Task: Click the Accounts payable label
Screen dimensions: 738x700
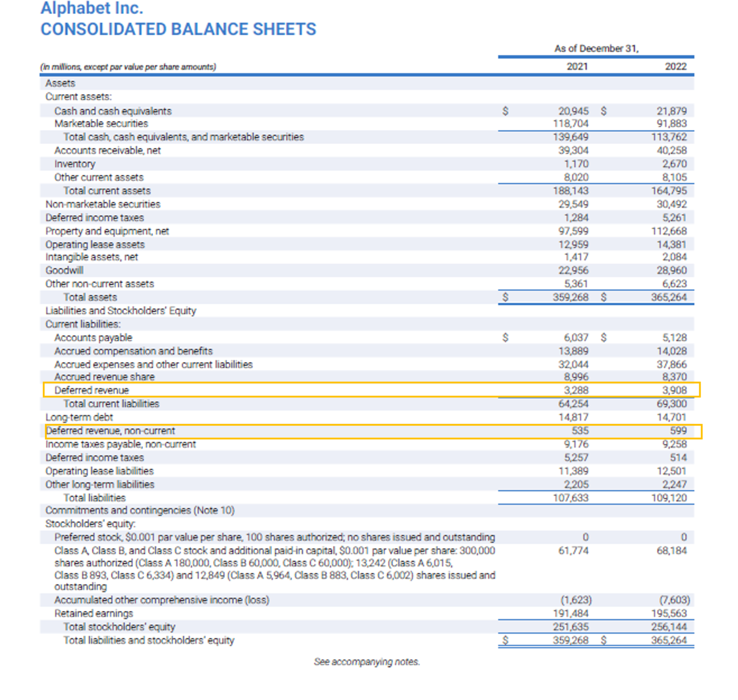Action: coord(93,337)
